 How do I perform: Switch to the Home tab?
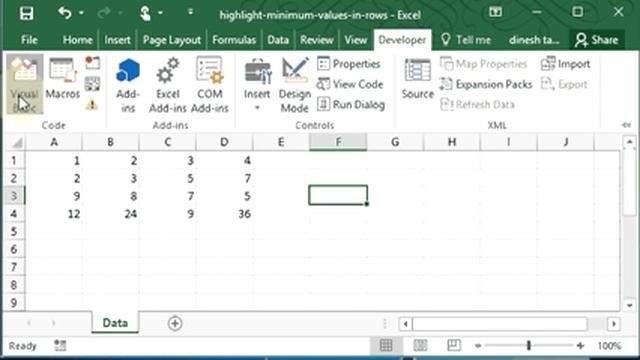[77, 40]
